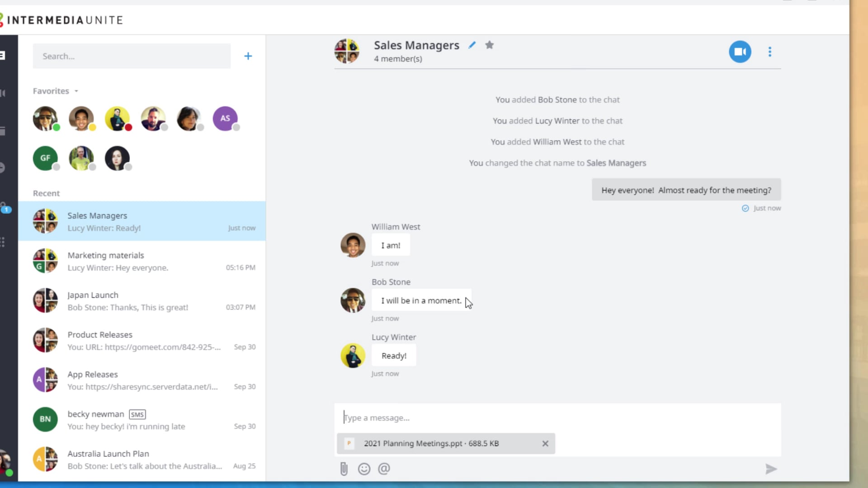Image resolution: width=868 pixels, height=488 pixels.
Task: Select the favorite contact with red busy status
Action: coord(118,118)
